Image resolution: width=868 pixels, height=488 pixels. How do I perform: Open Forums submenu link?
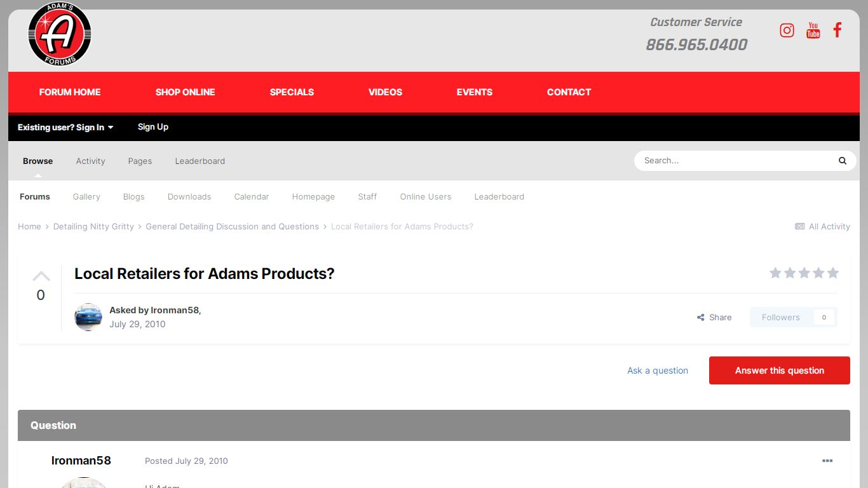click(x=35, y=196)
